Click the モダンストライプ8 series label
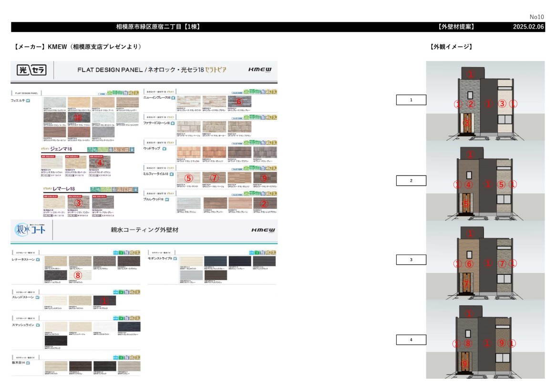Screen dimensions: 556x392 (x=160, y=259)
